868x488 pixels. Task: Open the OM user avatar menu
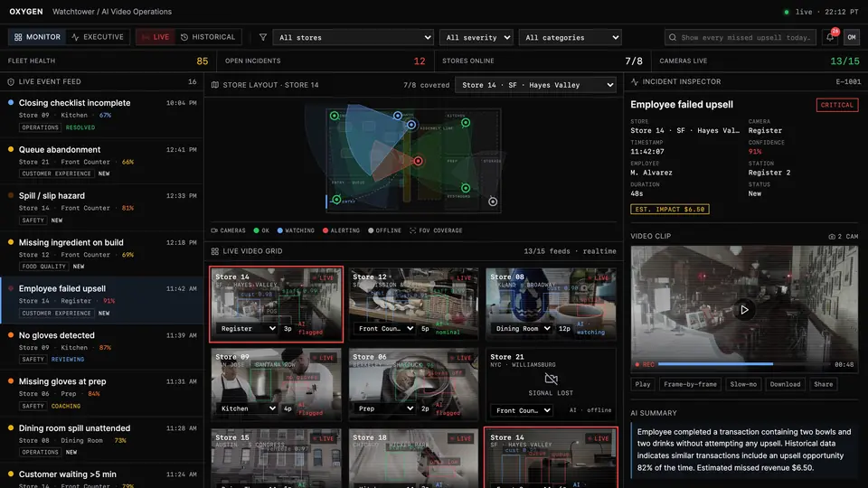pyautogui.click(x=852, y=37)
